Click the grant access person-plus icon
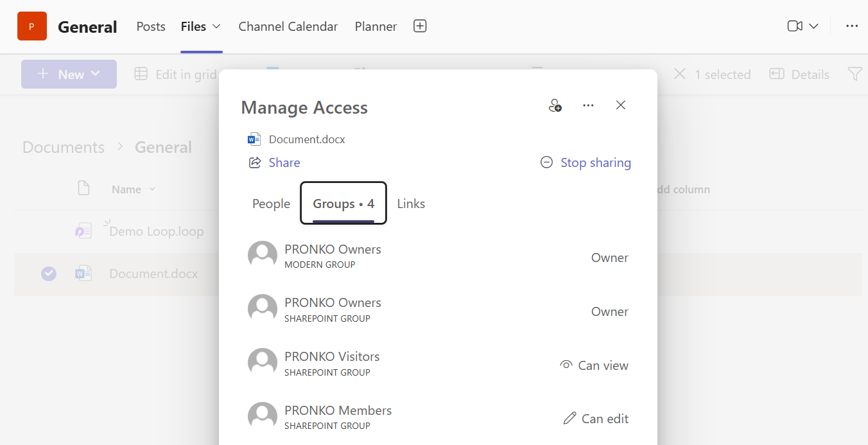The image size is (868, 445). (555, 105)
